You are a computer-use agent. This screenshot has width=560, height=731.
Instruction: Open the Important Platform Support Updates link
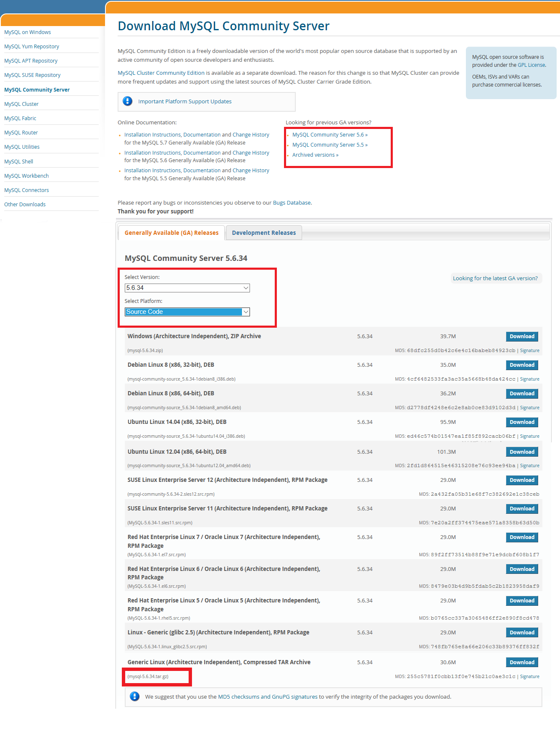[x=185, y=102]
